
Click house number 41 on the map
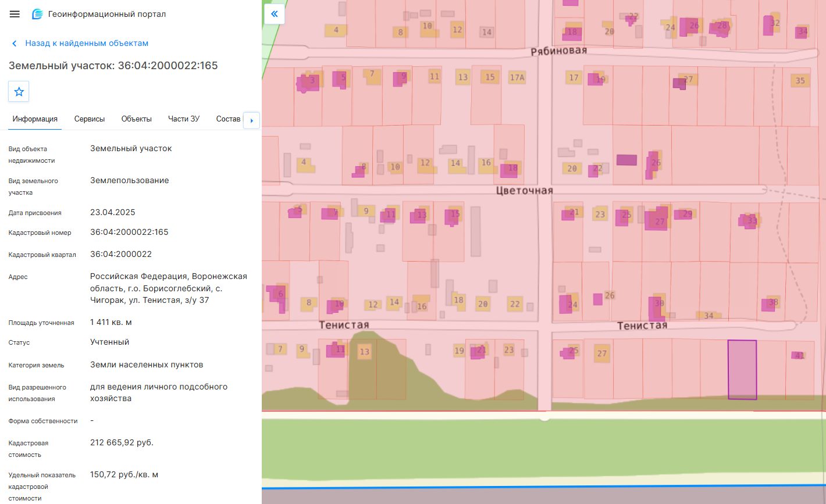pyautogui.click(x=799, y=356)
